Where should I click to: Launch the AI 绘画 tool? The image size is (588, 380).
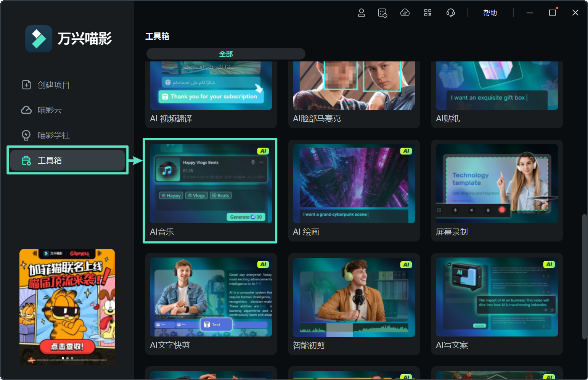(353, 183)
